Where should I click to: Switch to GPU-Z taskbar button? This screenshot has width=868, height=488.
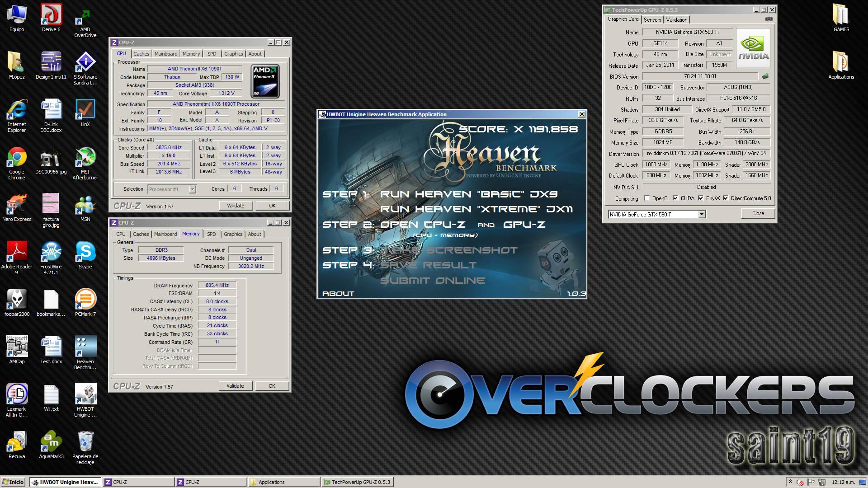[357, 482]
